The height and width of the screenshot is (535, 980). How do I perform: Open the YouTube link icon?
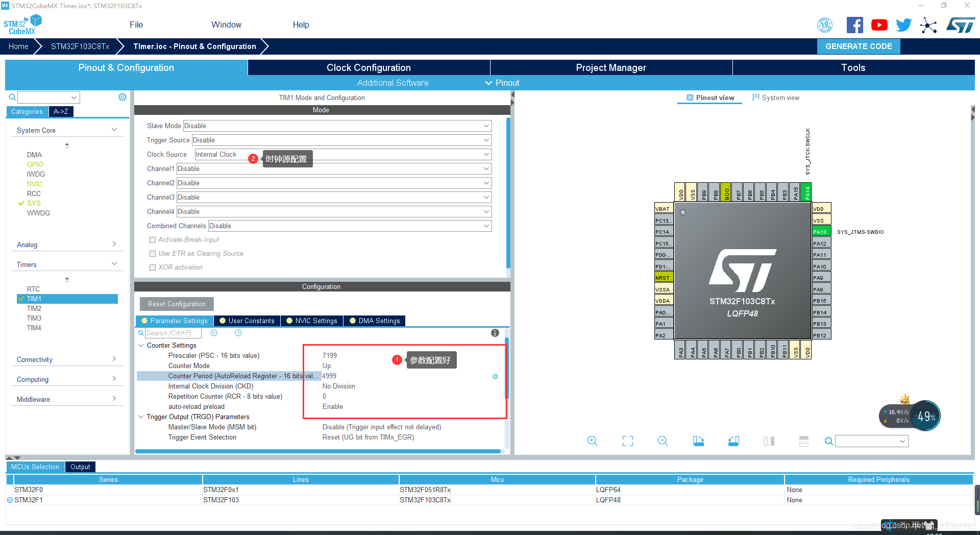click(879, 25)
